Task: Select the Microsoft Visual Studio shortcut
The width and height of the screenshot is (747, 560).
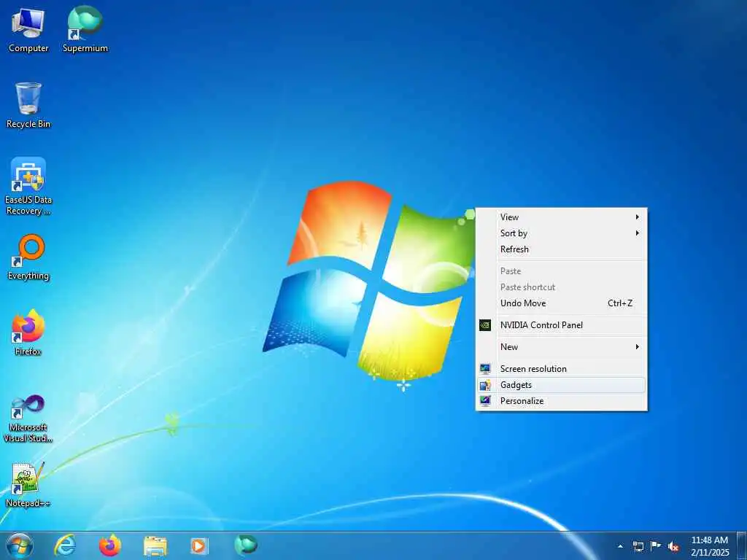Action: coord(28,419)
